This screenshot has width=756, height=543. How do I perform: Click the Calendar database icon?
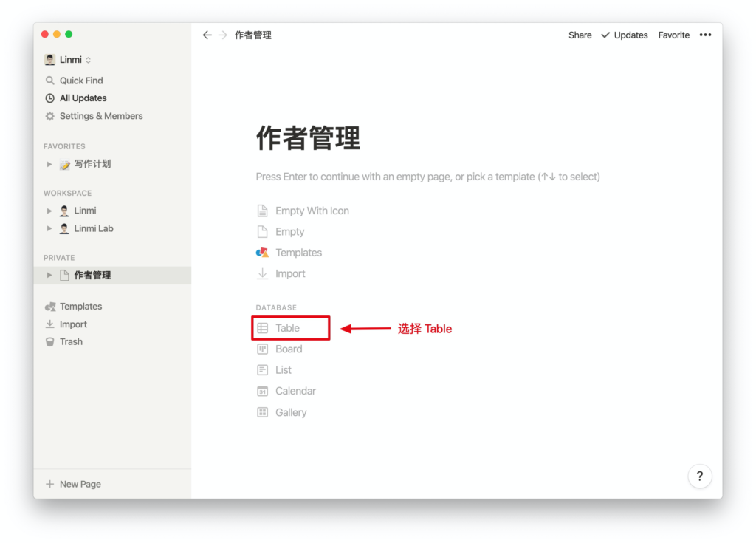pyautogui.click(x=262, y=391)
